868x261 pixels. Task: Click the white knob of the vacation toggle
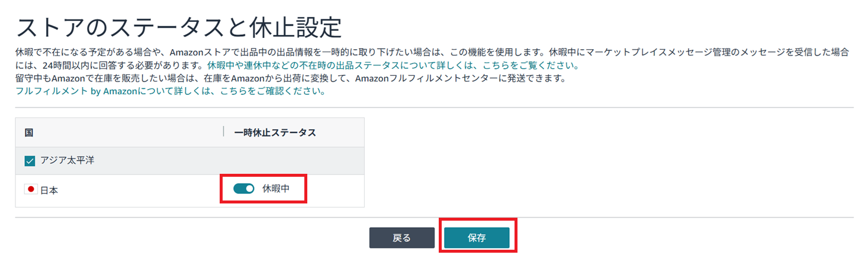(x=249, y=189)
